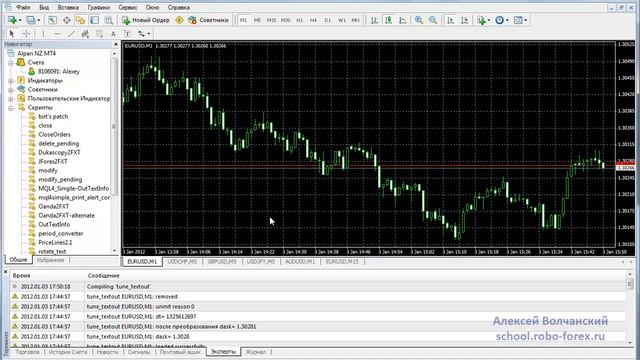The width and height of the screenshot is (640, 360).
Task: Open the Arrows objects dropdown
Action: 144,33
